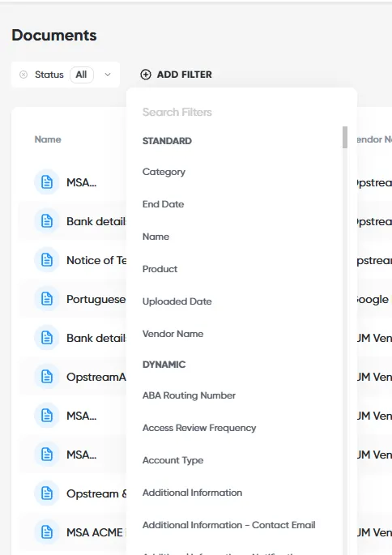The height and width of the screenshot is (555, 392).
Task: Click document icon for MSA ACME row
Action: coord(47,532)
